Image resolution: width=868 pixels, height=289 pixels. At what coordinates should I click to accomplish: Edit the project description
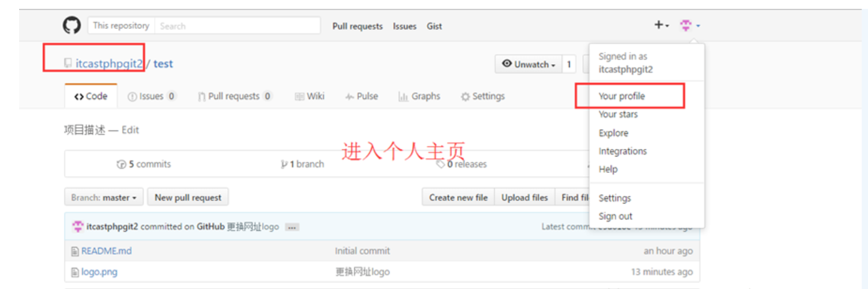(x=130, y=130)
